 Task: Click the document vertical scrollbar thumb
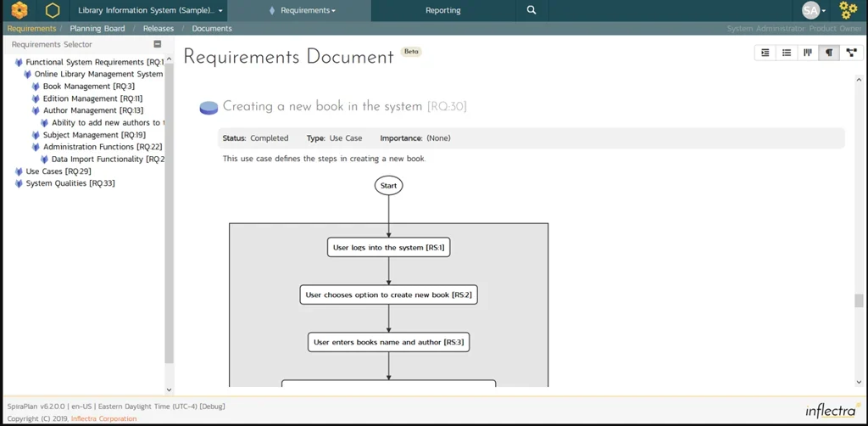click(x=859, y=300)
